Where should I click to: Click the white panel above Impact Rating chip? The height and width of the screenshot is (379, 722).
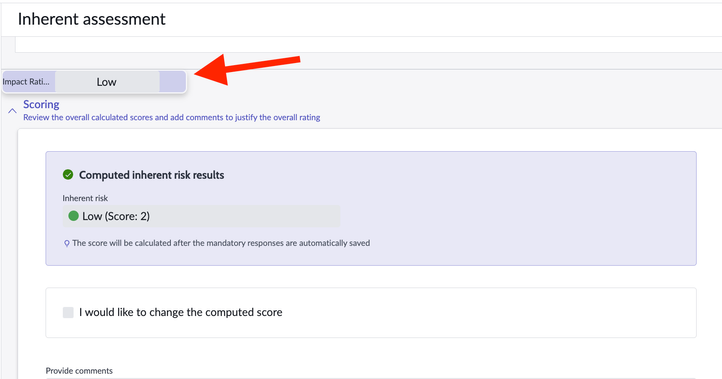pyautogui.click(x=368, y=45)
